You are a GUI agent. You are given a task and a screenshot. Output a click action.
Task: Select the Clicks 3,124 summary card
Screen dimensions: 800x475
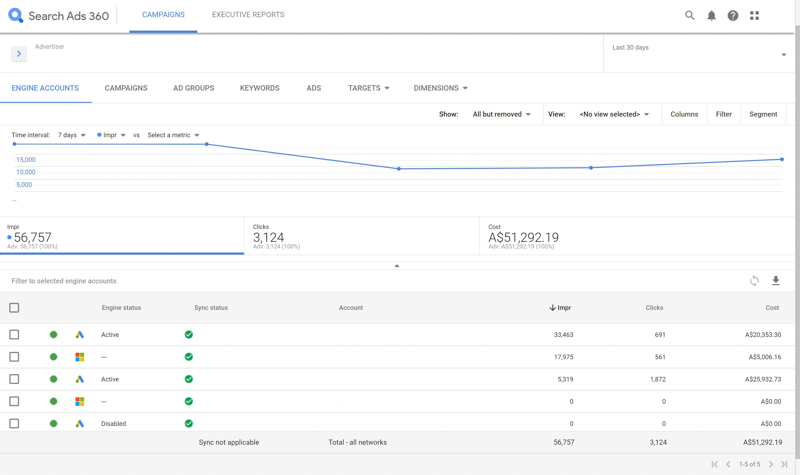point(362,236)
